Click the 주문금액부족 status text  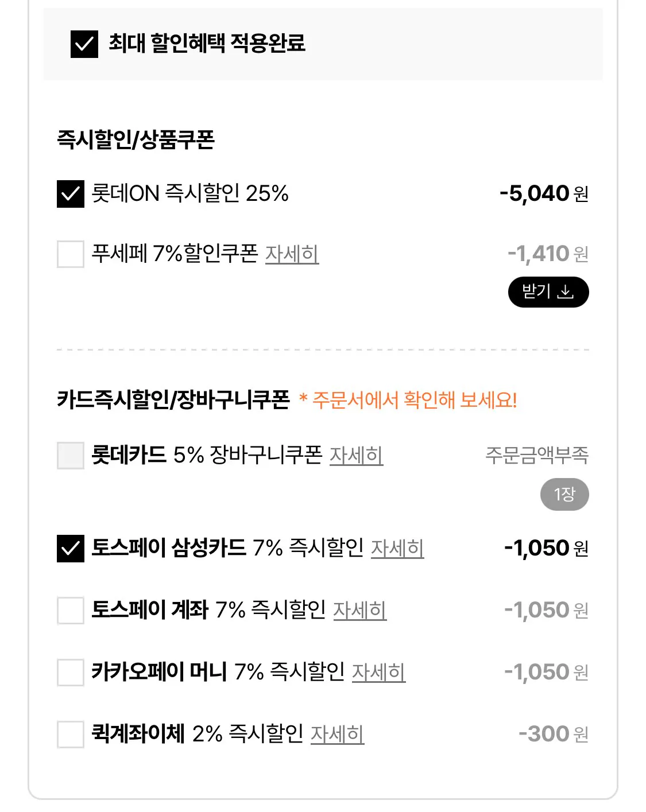(x=536, y=456)
